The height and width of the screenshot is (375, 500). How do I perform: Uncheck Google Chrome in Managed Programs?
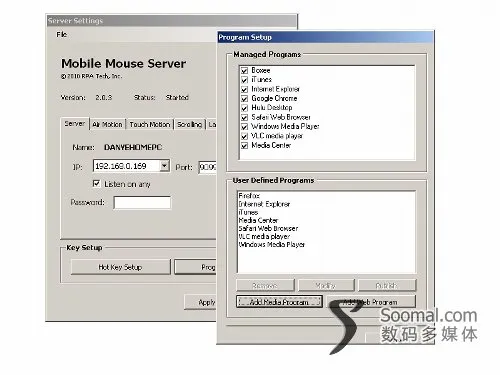pyautogui.click(x=244, y=98)
